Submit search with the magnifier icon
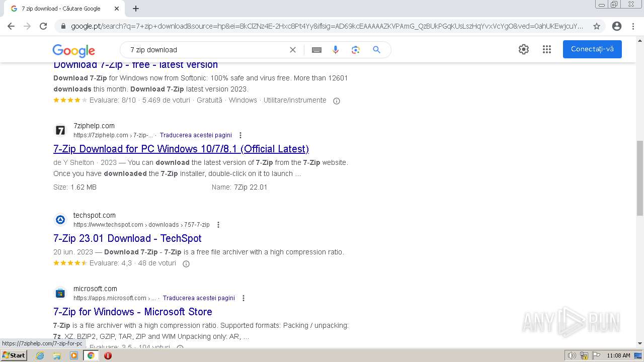Screen dimensions: 644x362 (x=376, y=50)
